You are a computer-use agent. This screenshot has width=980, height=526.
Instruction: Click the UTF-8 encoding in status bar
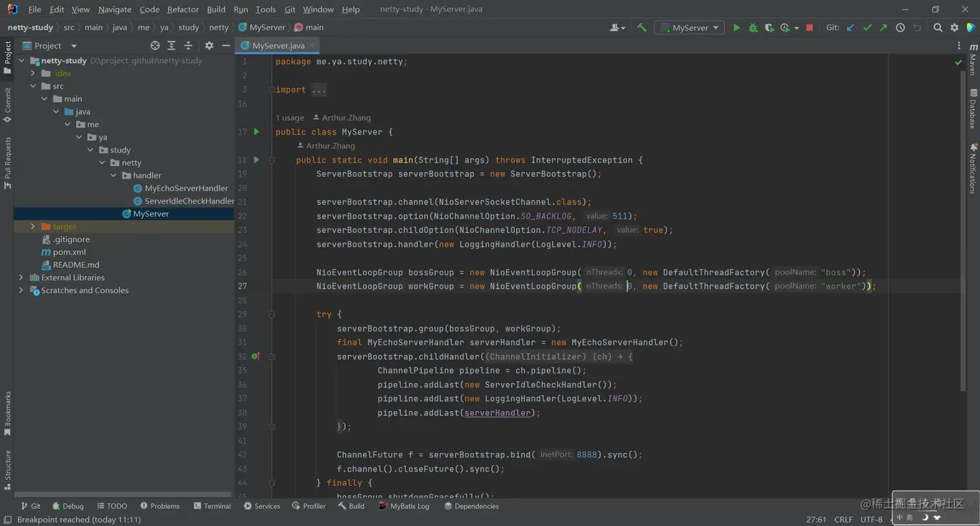click(871, 520)
